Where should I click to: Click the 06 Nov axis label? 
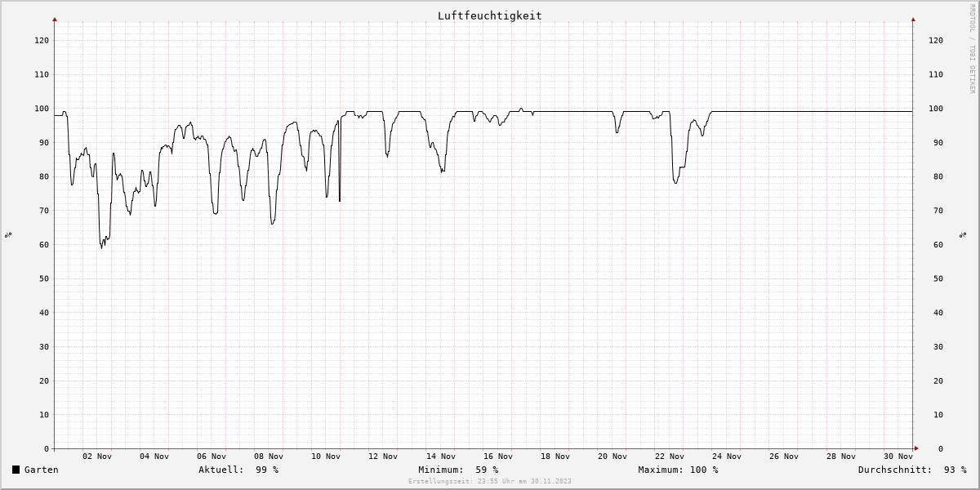(x=212, y=457)
